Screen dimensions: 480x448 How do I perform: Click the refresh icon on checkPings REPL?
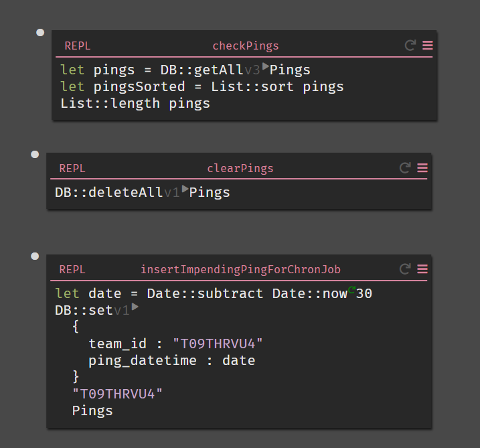click(410, 46)
